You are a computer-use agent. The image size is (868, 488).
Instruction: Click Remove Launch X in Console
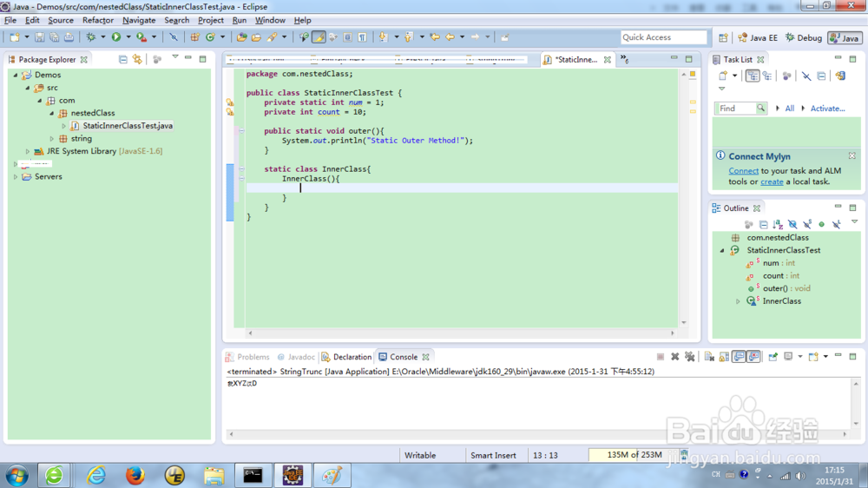pyautogui.click(x=674, y=357)
